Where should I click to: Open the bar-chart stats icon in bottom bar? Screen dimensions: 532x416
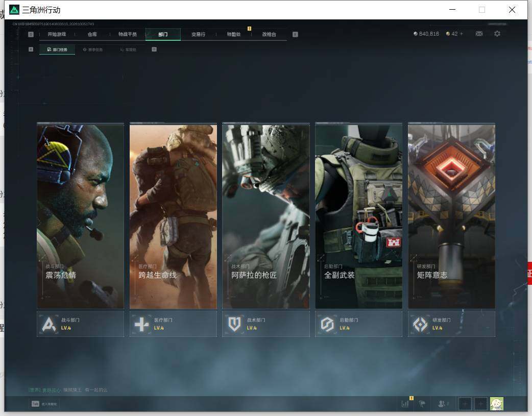[x=405, y=403]
